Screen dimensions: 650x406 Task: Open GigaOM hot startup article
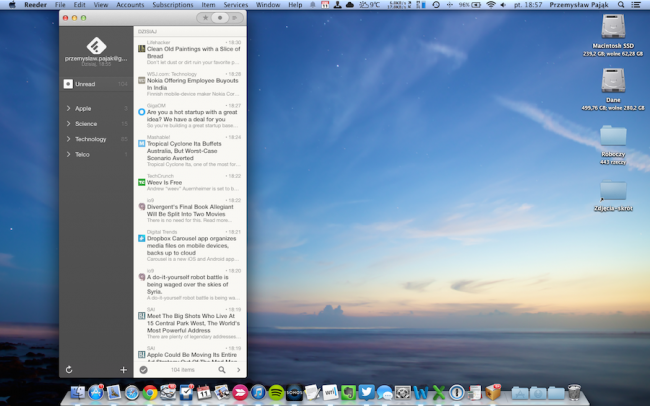[190, 116]
